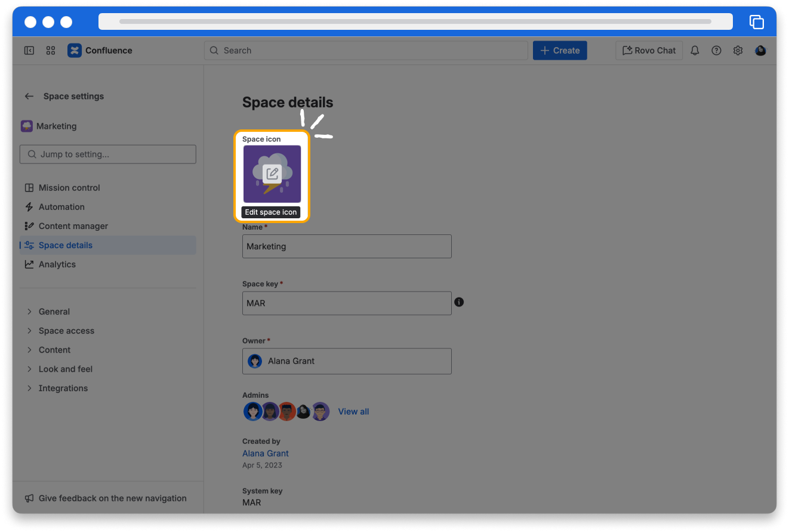
Task: Click the Create button
Action: pyautogui.click(x=560, y=51)
